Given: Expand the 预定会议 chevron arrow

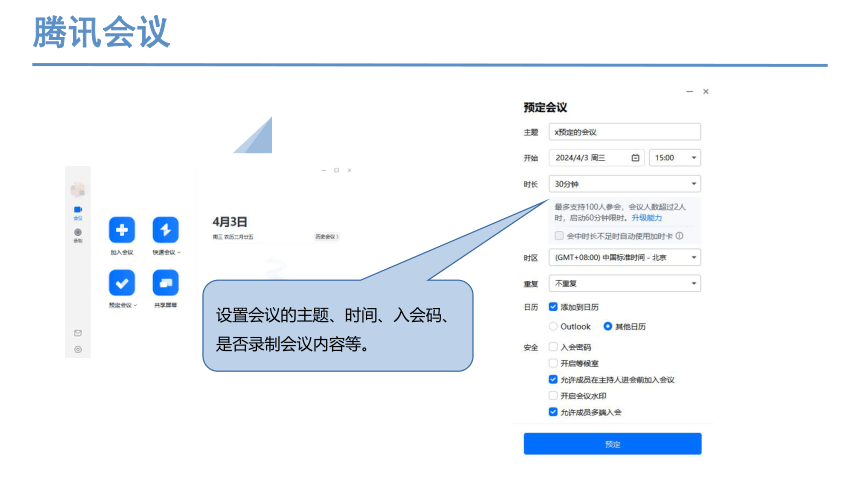Looking at the screenshot, I should 135,306.
